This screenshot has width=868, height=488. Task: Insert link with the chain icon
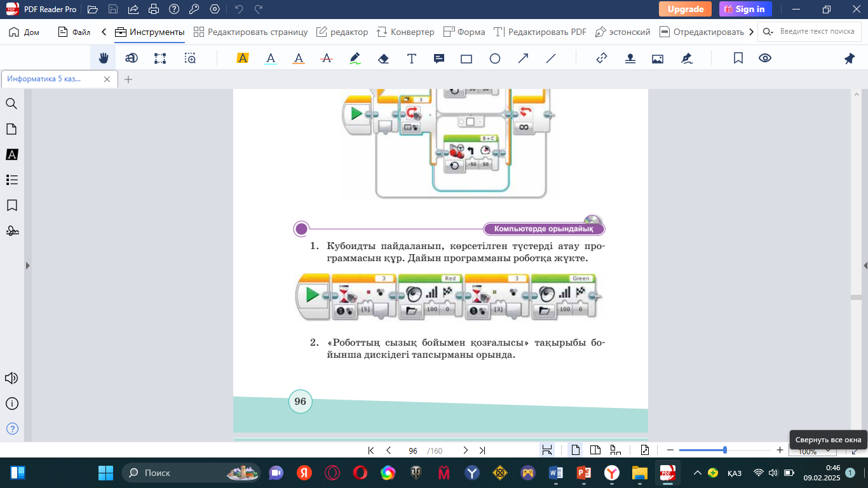pyautogui.click(x=602, y=58)
